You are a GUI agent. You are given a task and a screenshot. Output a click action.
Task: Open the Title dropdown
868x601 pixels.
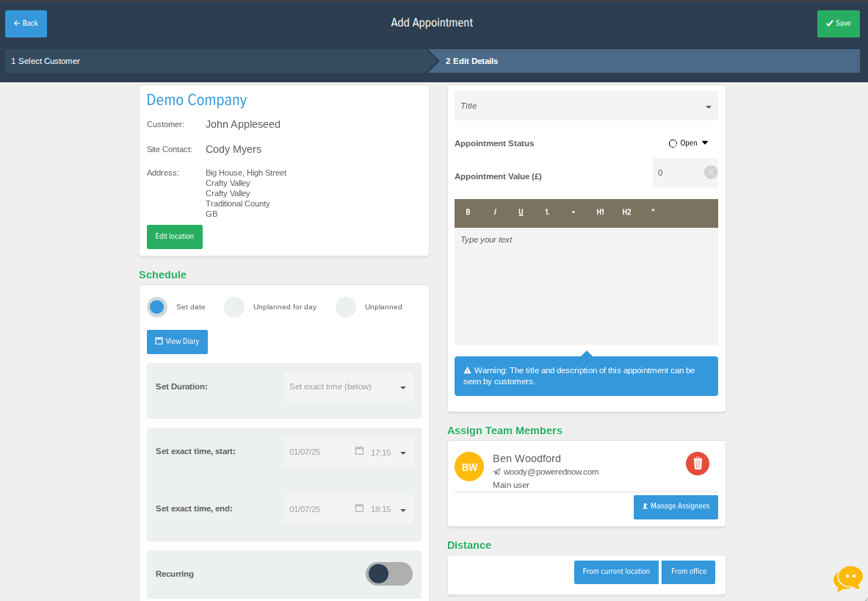point(586,106)
